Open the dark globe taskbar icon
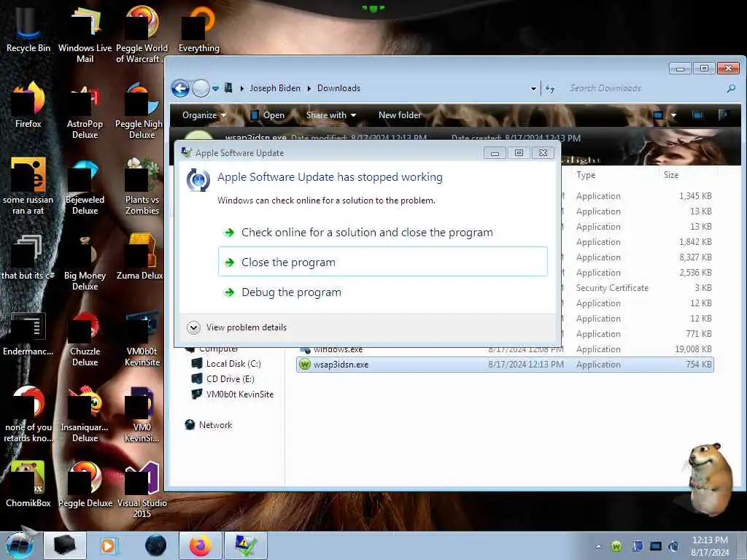 (155, 545)
